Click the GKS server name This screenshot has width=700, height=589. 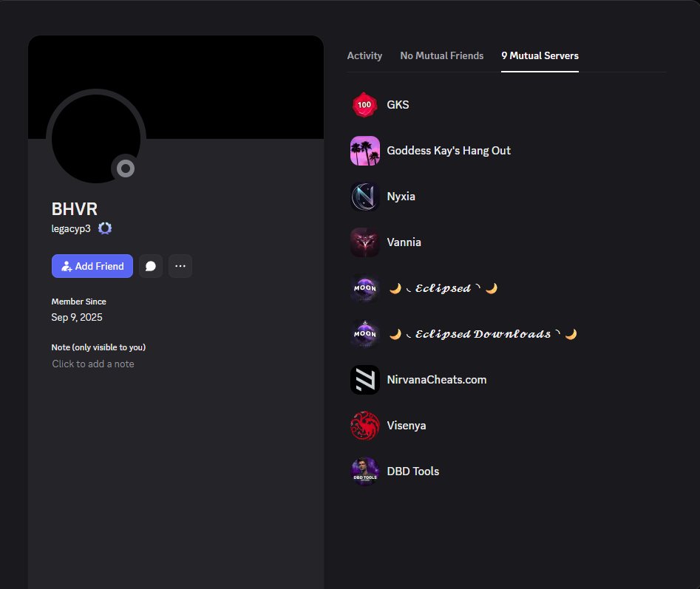click(398, 105)
